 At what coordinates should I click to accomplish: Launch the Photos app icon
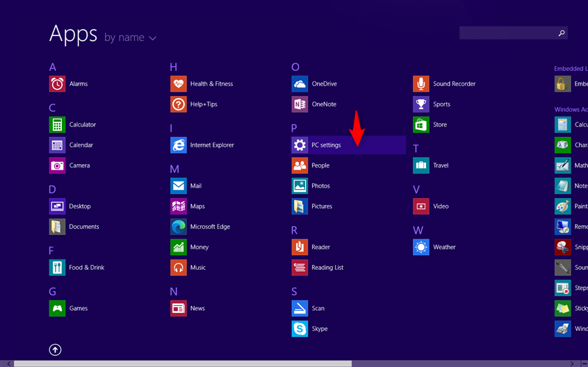tap(300, 186)
